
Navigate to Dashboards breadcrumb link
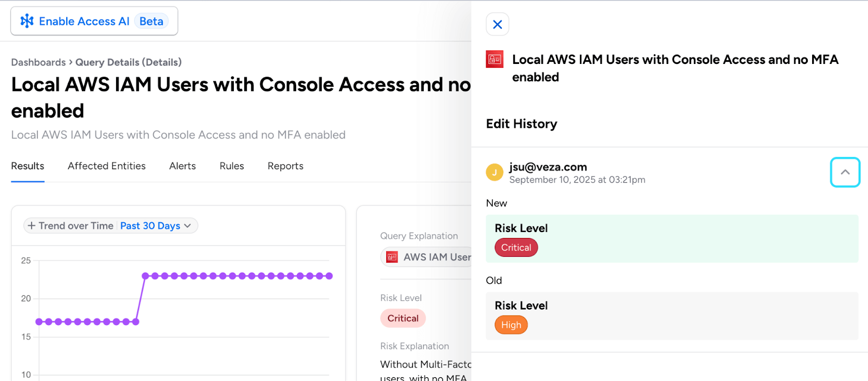coord(38,62)
